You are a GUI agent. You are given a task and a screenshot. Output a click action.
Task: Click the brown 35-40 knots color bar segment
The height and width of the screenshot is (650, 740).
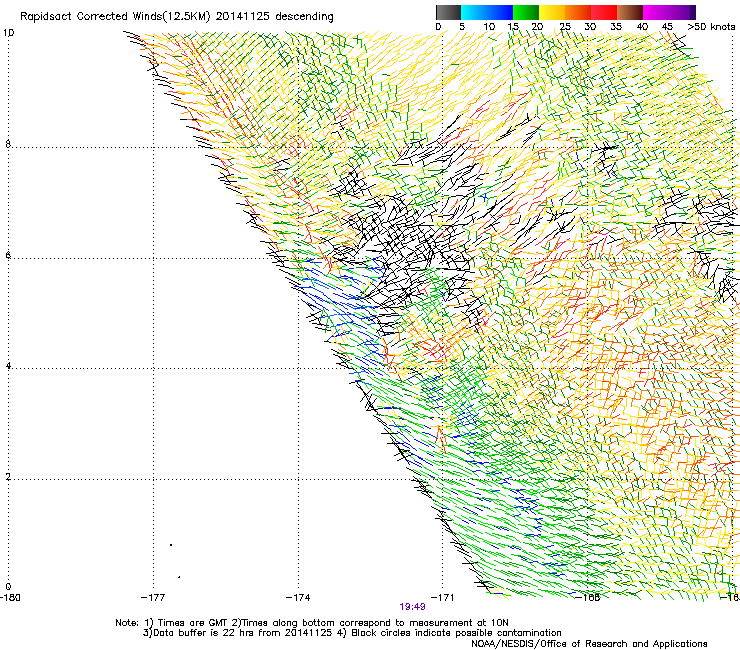coord(630,12)
